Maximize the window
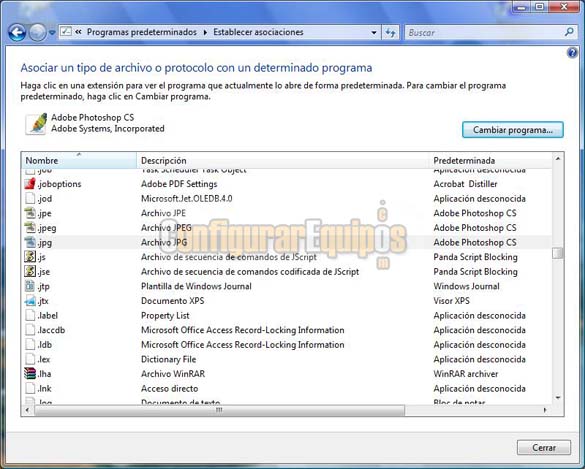 coord(539,7)
